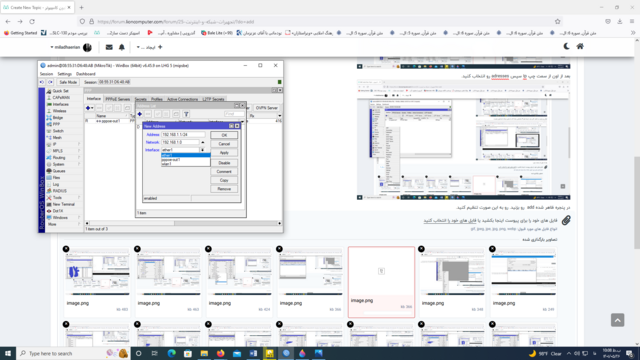The height and width of the screenshot is (360, 640).
Task: Click the Address field in New Address
Action: pos(183,135)
